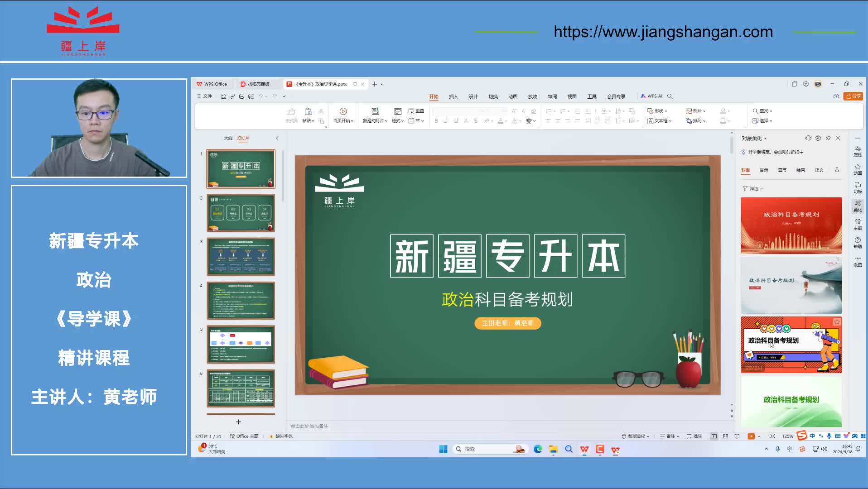Click the notes field 单击此处添加备注
This screenshot has width=868, height=489.
tap(309, 426)
